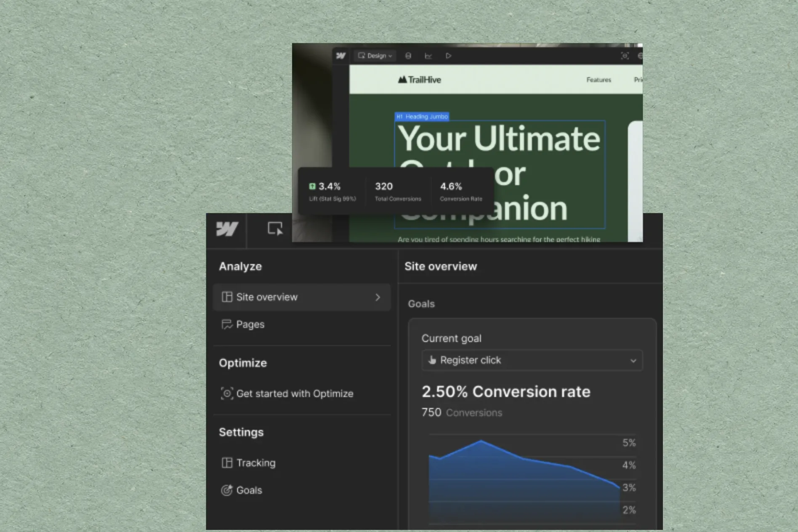Open Tracking settings
The image size is (798, 532).
tap(248, 463)
